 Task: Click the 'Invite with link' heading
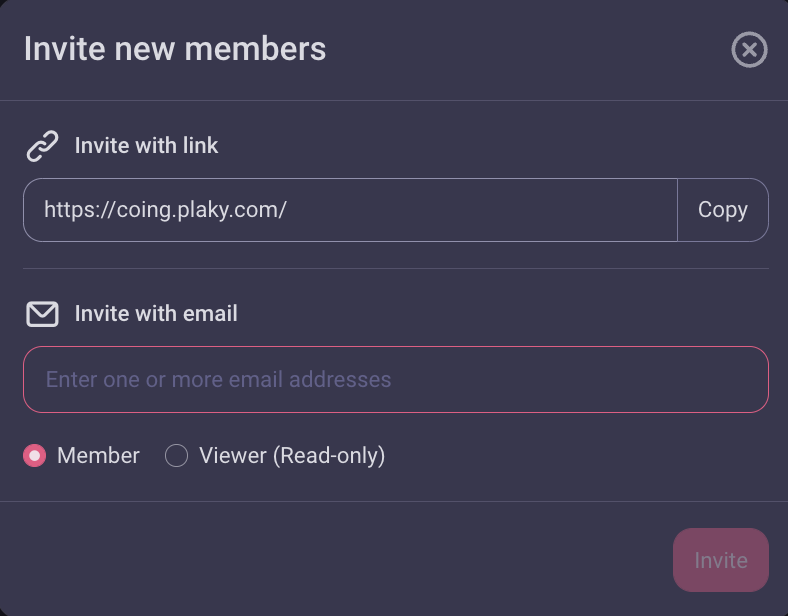pyautogui.click(x=146, y=146)
